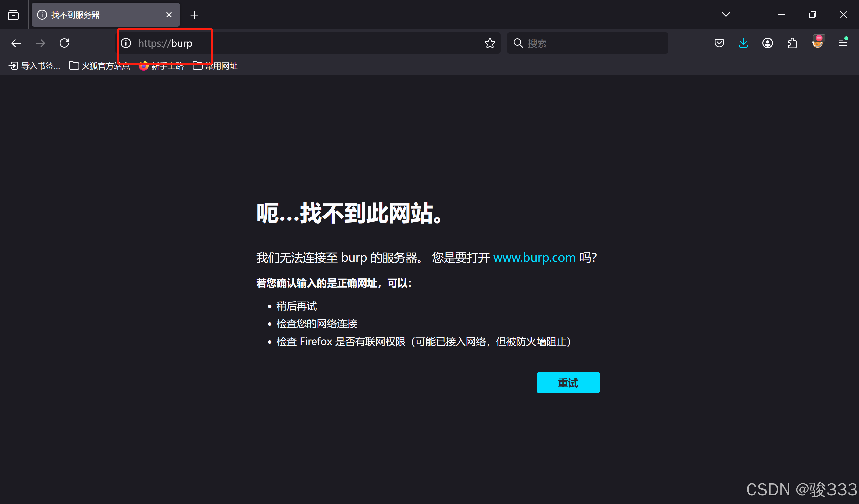Open the hamburger application menu
This screenshot has height=504, width=859.
click(843, 43)
